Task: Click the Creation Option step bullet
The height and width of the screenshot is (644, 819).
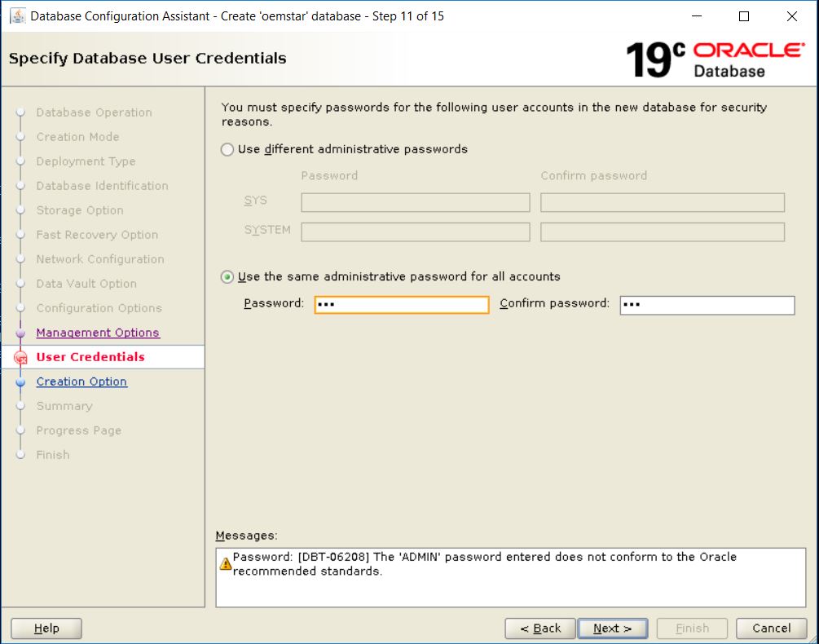Action: [x=21, y=382]
